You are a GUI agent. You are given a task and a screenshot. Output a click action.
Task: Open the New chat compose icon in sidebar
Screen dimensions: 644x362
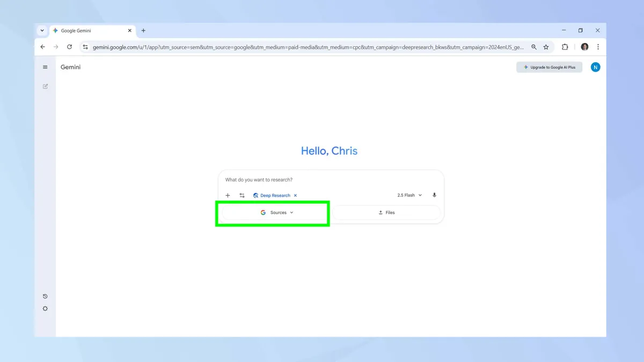tap(45, 86)
